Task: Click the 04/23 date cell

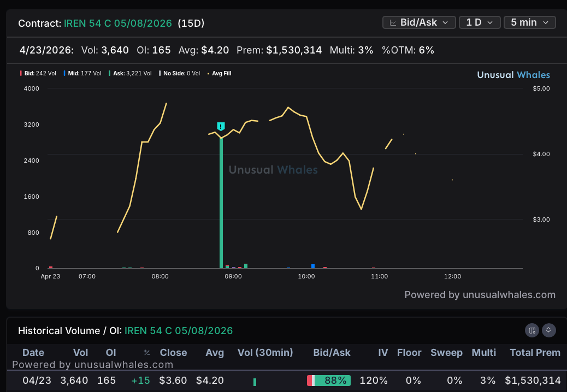Action: [x=37, y=381]
